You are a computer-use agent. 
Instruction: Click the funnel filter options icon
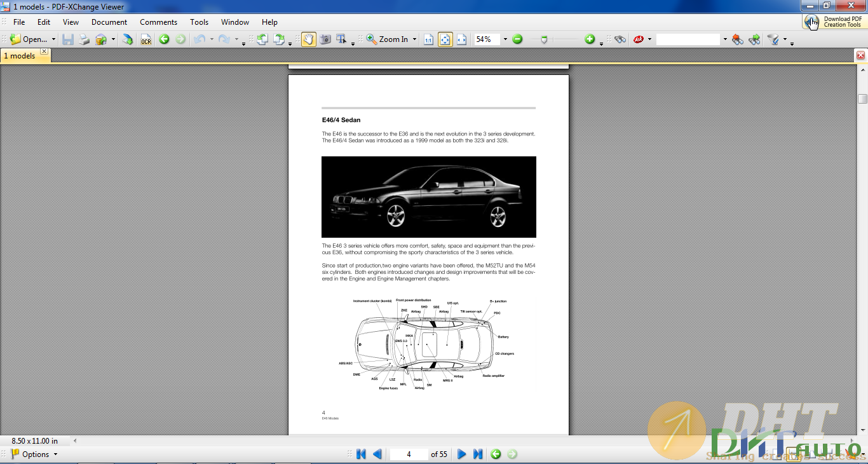tap(773, 39)
